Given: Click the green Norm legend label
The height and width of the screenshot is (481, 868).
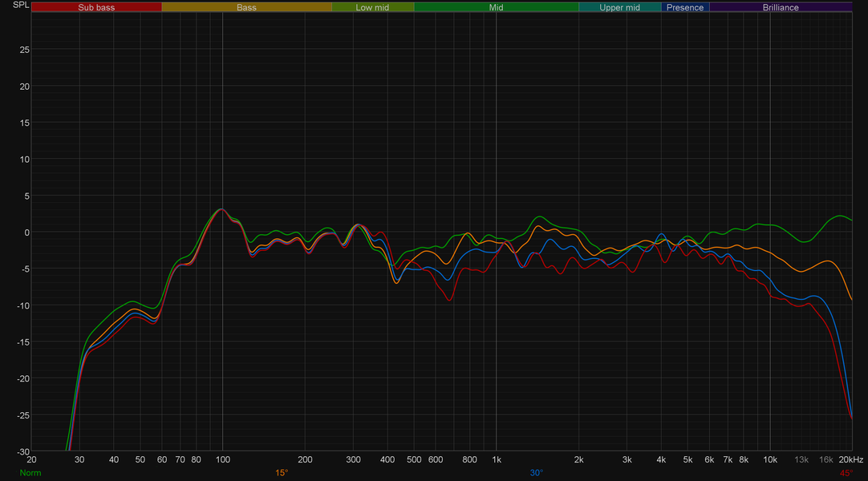Looking at the screenshot, I should coord(30,473).
